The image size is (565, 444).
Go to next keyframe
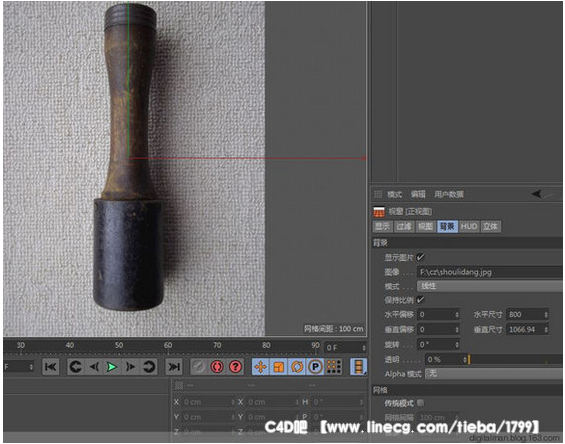(149, 367)
